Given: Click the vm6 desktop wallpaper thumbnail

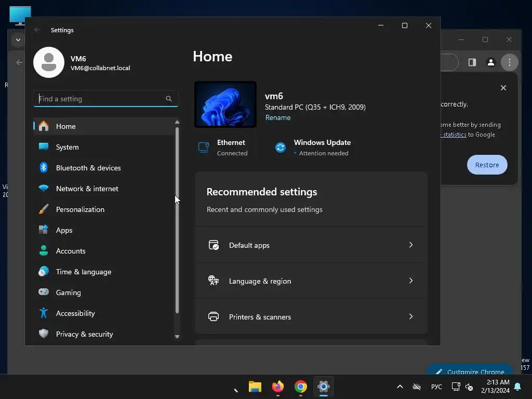Looking at the screenshot, I should coord(225,104).
